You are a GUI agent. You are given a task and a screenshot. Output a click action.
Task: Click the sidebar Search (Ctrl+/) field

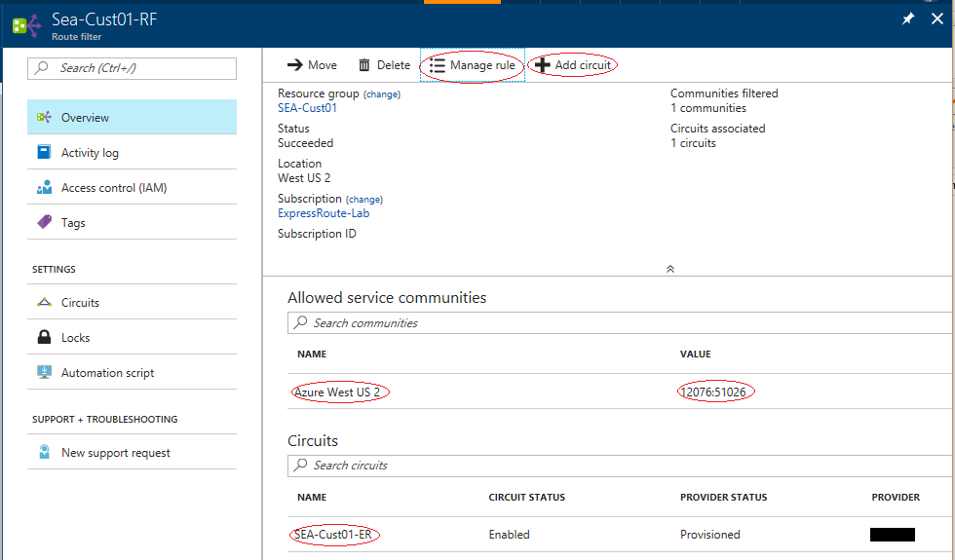coord(132,68)
